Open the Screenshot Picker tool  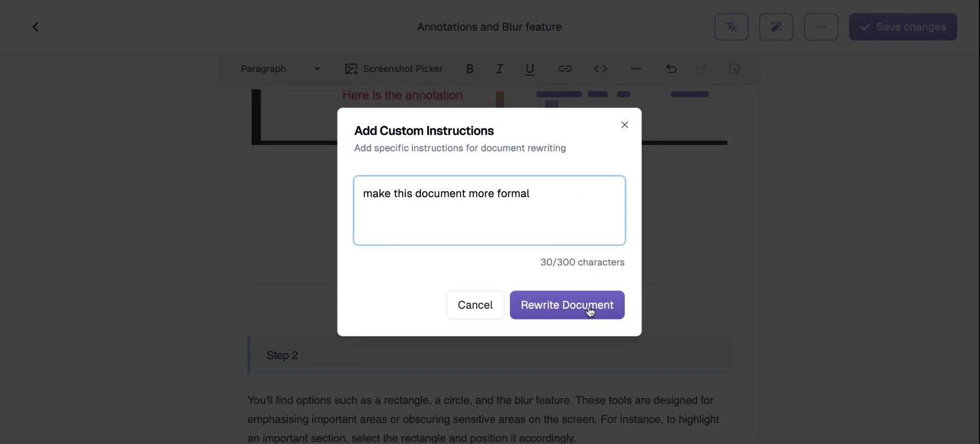pyautogui.click(x=393, y=69)
